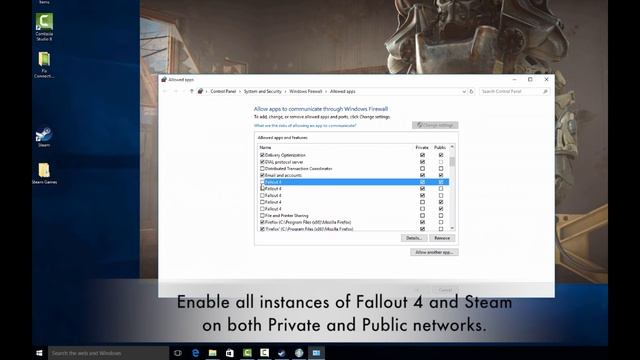Image resolution: width=640 pixels, height=360 pixels.
Task: Open the Steam Games desktop folder
Action: click(44, 173)
